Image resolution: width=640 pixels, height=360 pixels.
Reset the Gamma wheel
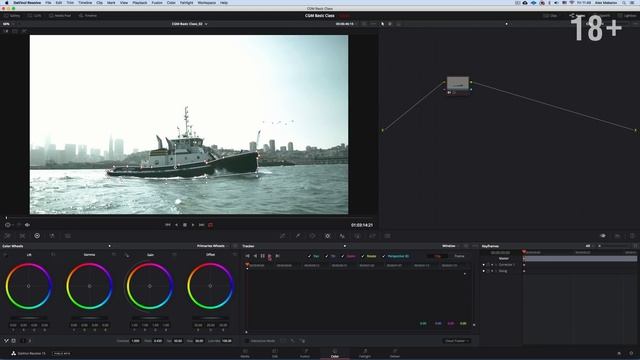point(114,255)
